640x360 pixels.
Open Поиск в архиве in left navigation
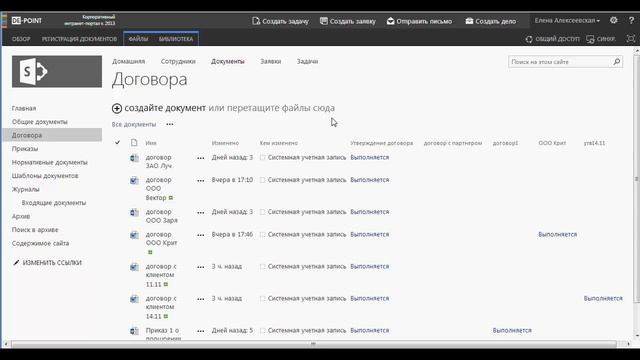(35, 229)
